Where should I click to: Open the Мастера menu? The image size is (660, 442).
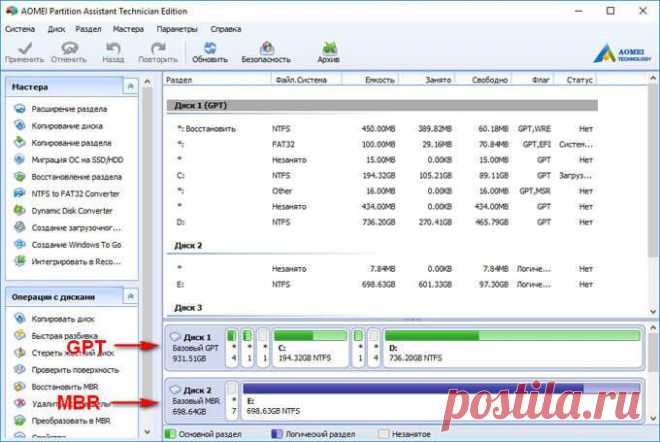point(128,29)
